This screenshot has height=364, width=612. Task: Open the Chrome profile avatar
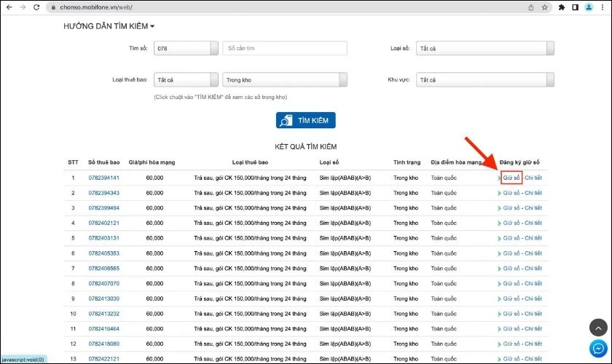[589, 7]
